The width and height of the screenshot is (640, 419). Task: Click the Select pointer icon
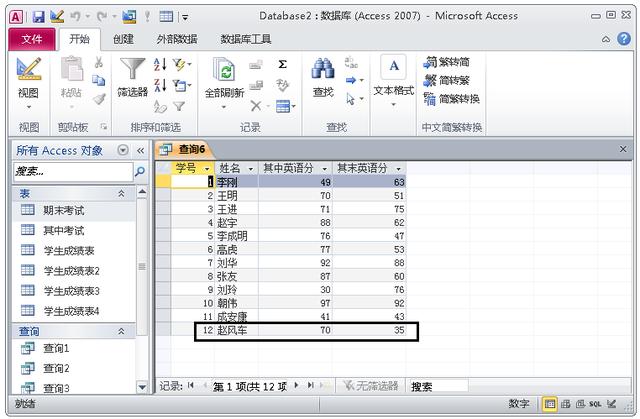coord(350,99)
